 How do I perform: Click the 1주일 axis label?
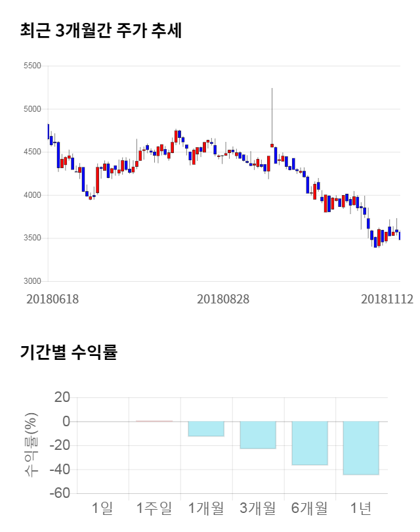point(154,508)
